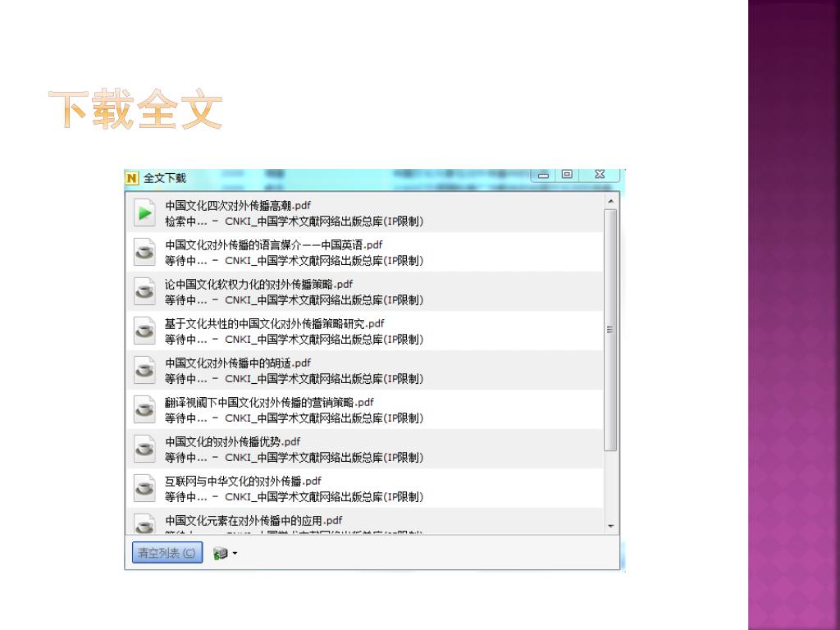Click the green play icon for 中国文化四次对外传播高潮.pdf
Image resolution: width=840 pixels, height=630 pixels.
click(x=144, y=212)
